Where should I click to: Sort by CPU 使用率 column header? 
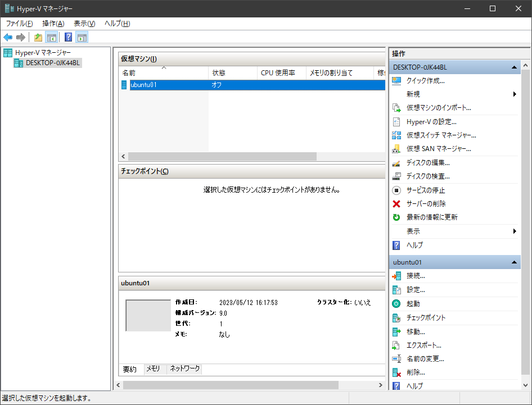tap(282, 73)
